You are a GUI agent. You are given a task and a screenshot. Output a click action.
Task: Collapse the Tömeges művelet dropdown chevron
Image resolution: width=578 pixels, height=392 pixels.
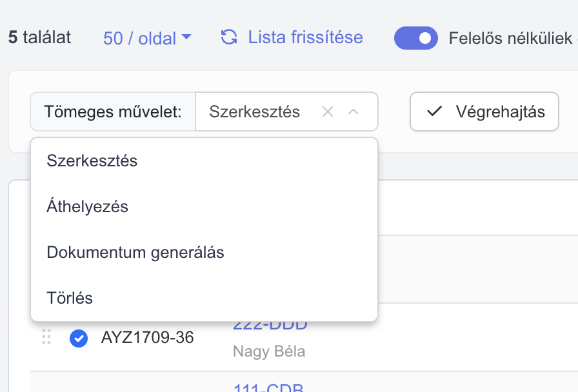coord(353,112)
